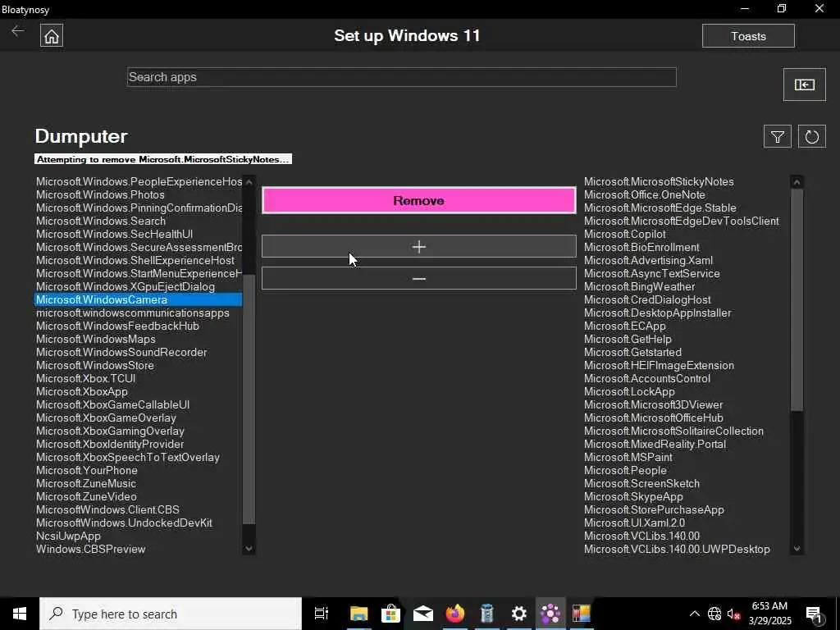Select Microsoft.MSPaint in right list
This screenshot has width=840, height=630.
click(628, 458)
